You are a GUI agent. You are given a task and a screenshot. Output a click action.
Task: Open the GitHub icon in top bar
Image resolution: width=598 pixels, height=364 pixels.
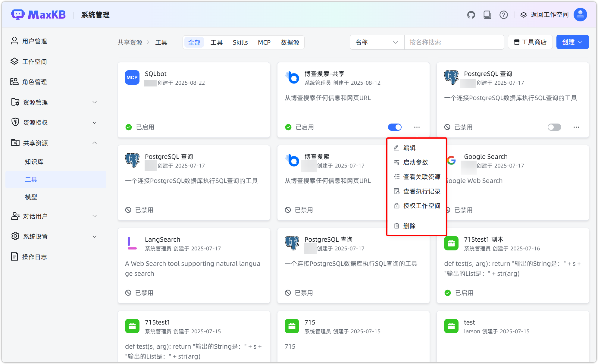471,14
